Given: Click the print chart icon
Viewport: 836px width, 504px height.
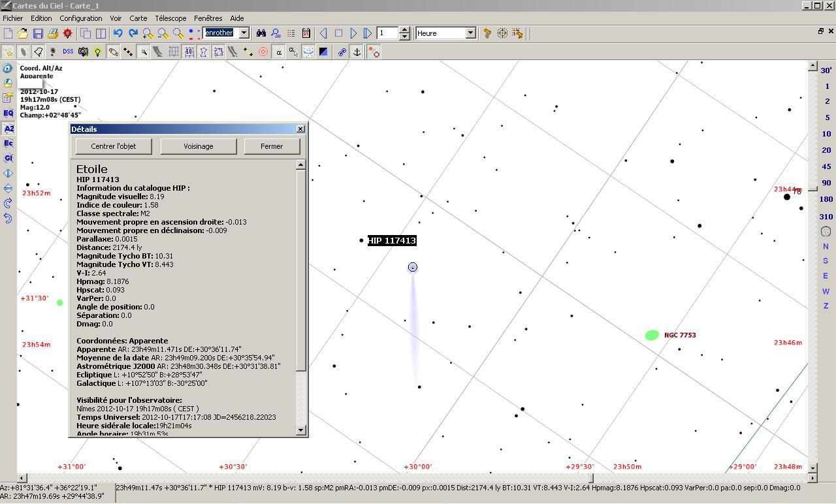Looking at the screenshot, I should click(53, 33).
